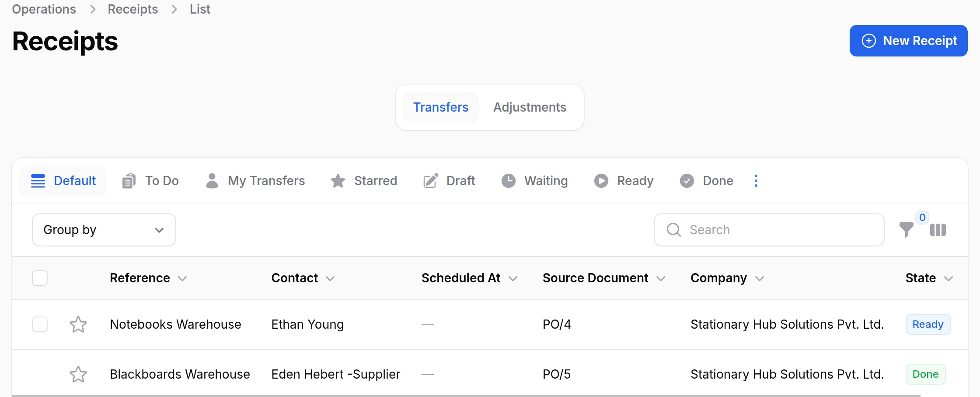980x397 pixels.
Task: Click company name in Blackboards Warehouse row
Action: coord(787,374)
